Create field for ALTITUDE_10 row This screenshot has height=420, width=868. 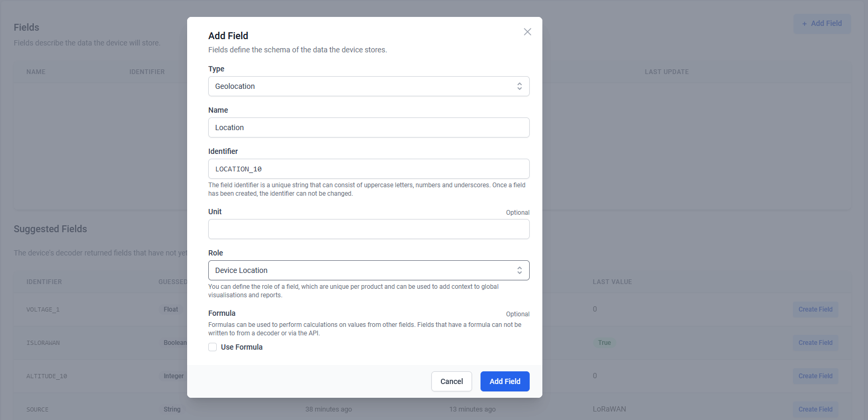coord(815,376)
